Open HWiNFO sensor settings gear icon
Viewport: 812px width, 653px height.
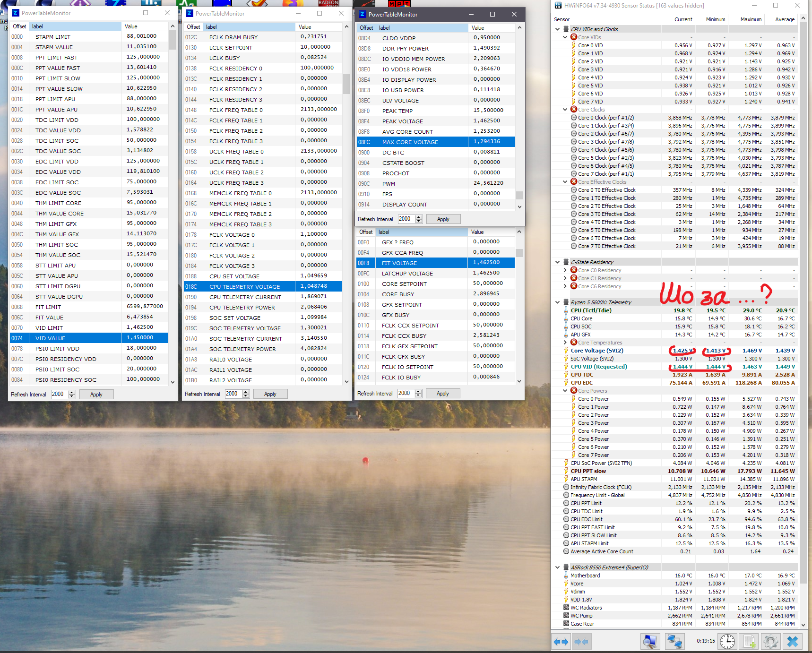[771, 641]
